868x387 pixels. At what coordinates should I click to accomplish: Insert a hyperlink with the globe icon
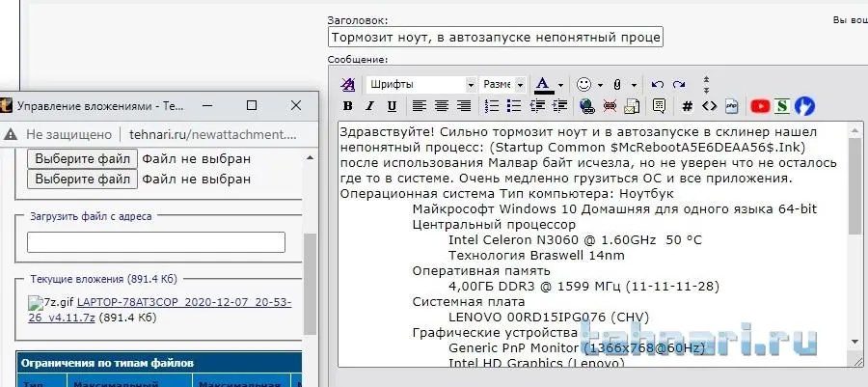pos(586,106)
